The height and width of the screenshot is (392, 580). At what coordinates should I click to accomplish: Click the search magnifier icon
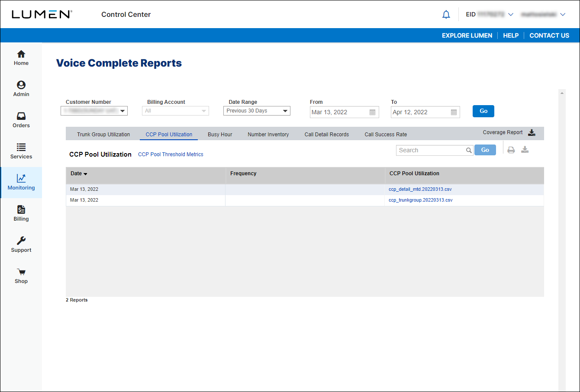click(469, 151)
